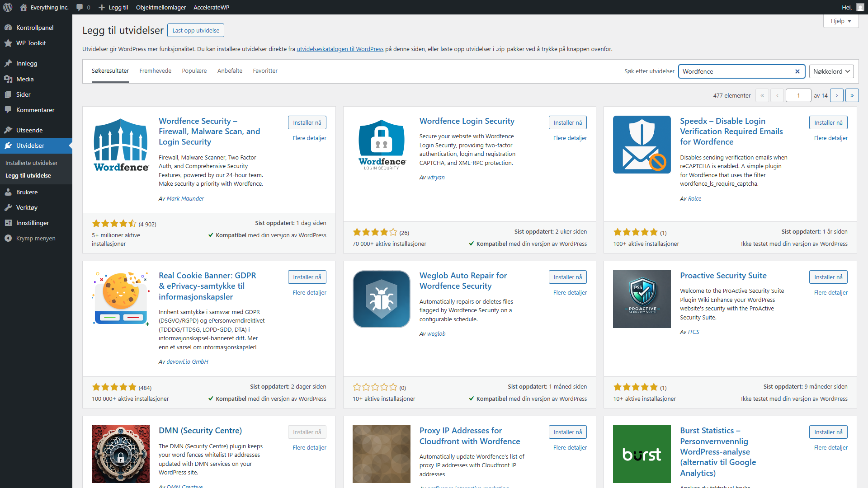This screenshot has width=868, height=488.
Task: Open Everything Inc. home icon
Action: click(x=24, y=7)
